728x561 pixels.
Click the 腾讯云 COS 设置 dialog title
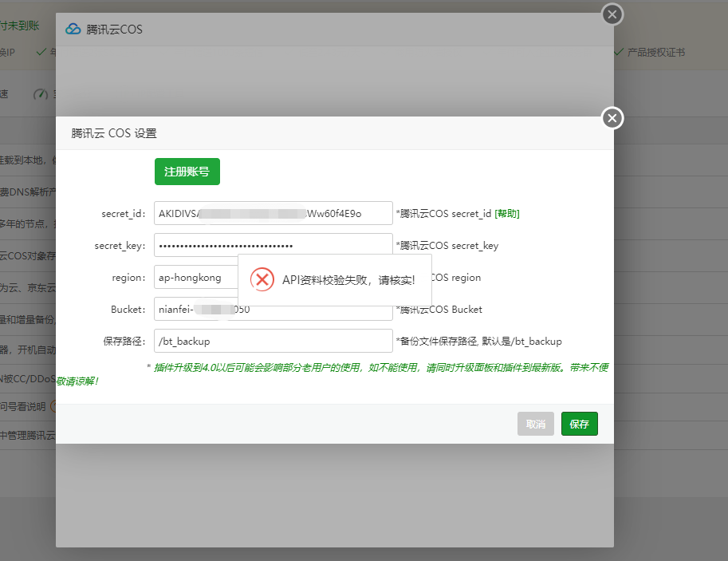point(114,133)
